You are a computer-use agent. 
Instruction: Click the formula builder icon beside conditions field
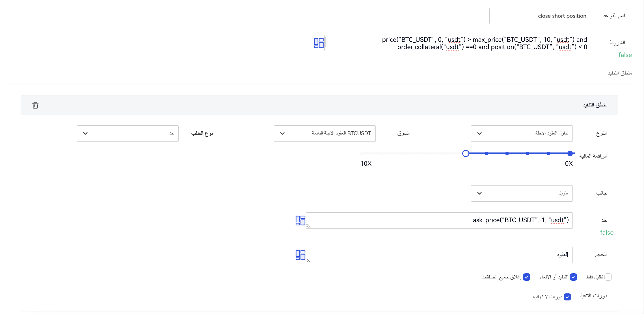click(319, 43)
